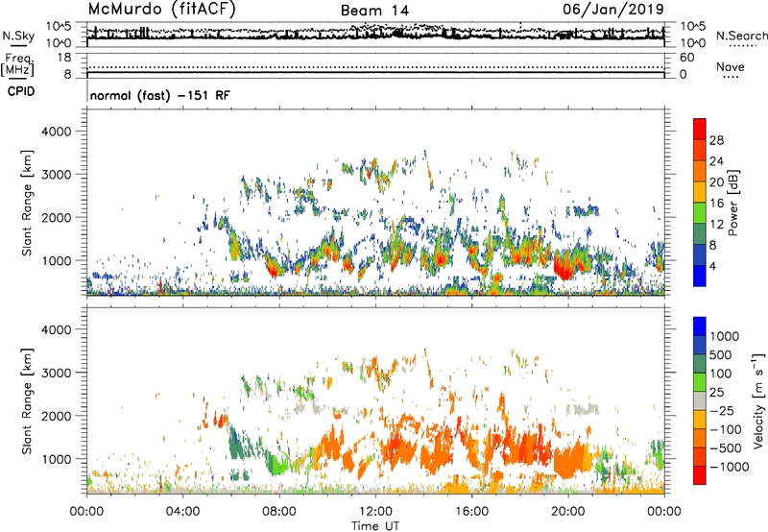Click the date '06/Jan/2019'

pyautogui.click(x=613, y=10)
